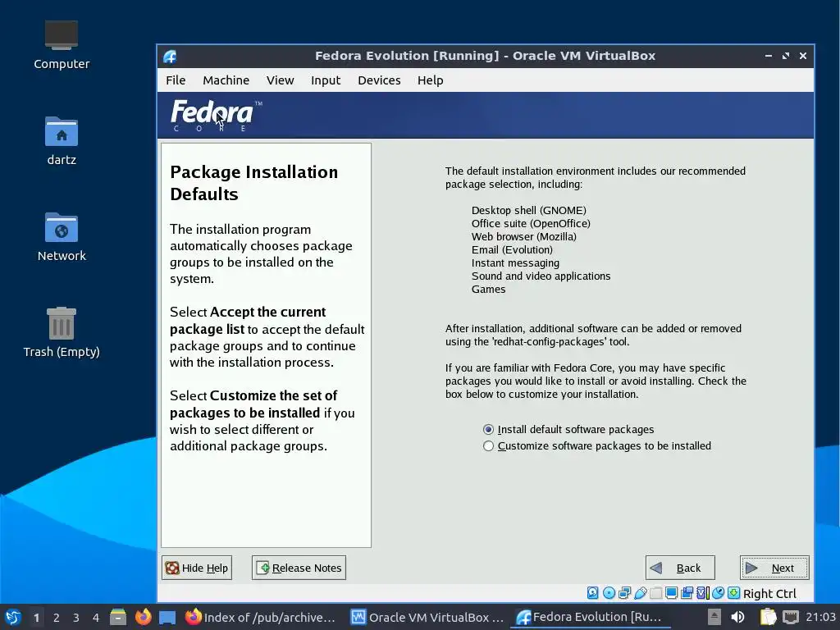Switch to workspace 2 in the pager
Screen dimensions: 840x630
click(x=57, y=618)
